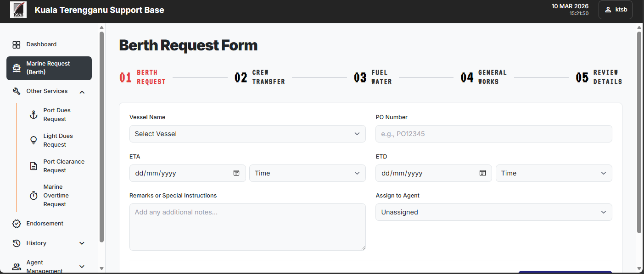Click the Other Services wrench icon
The image size is (644, 274).
17,91
